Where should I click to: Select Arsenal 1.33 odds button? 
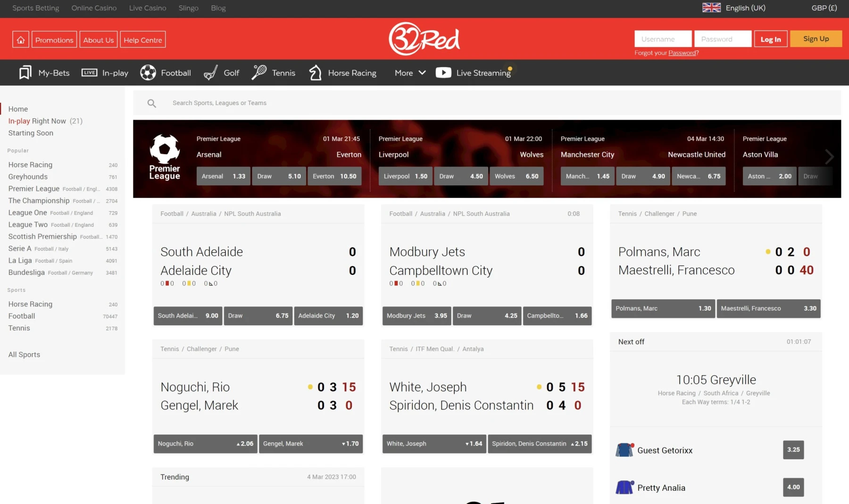point(224,176)
